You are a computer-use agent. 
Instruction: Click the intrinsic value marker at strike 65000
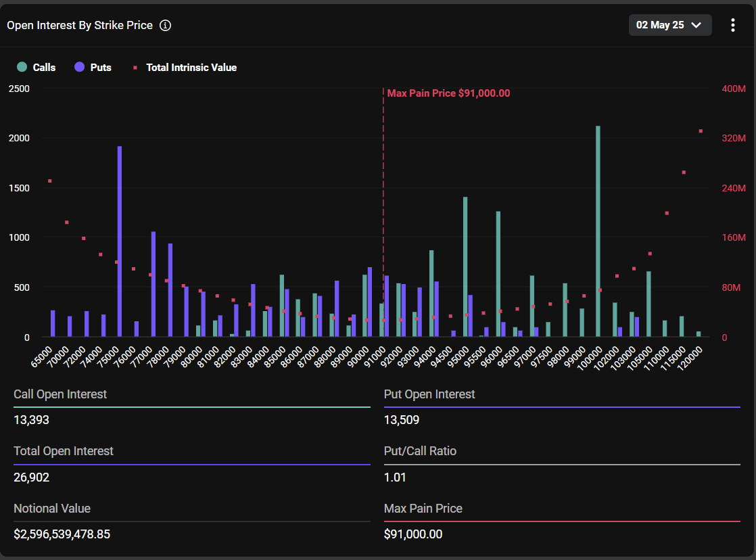[x=50, y=181]
